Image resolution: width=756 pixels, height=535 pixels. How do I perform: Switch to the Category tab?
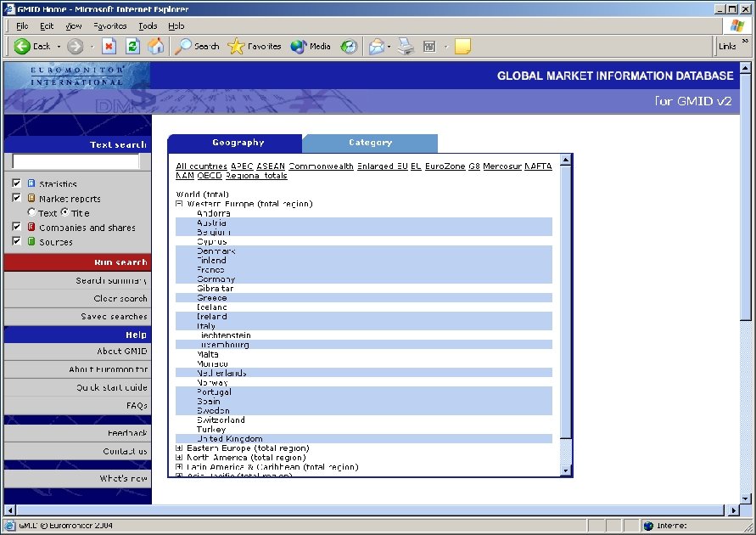370,143
